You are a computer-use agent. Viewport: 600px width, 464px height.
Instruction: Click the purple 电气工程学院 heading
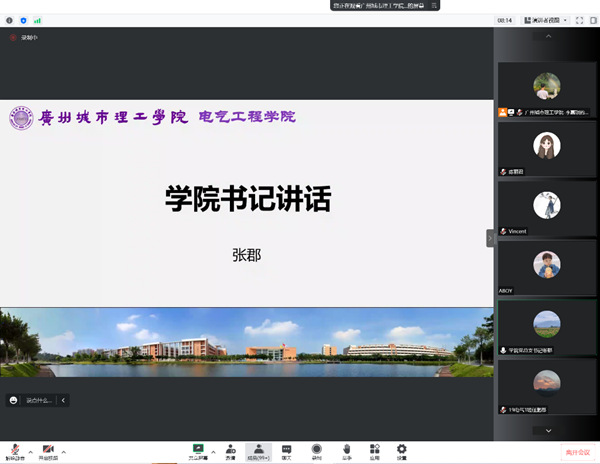click(x=247, y=117)
